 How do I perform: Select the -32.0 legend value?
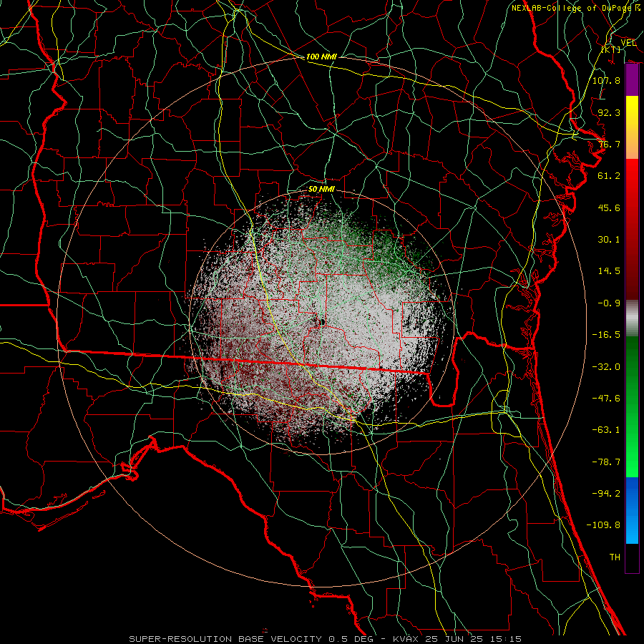(x=606, y=367)
